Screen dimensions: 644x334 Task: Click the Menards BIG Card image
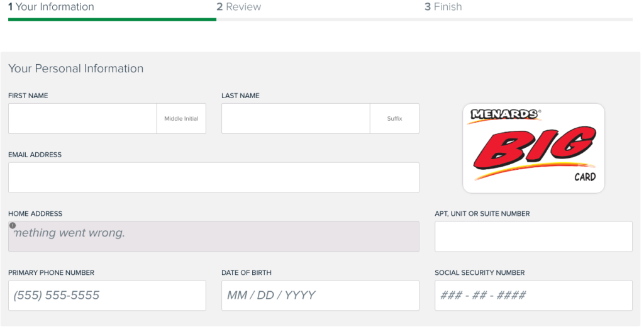(x=533, y=148)
